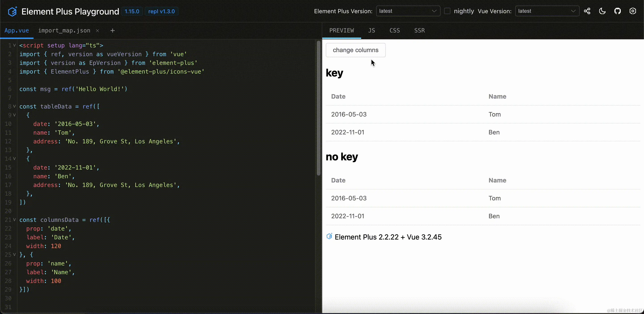This screenshot has width=644, height=314.
Task: Toggle dark mode via moon icon
Action: click(602, 11)
